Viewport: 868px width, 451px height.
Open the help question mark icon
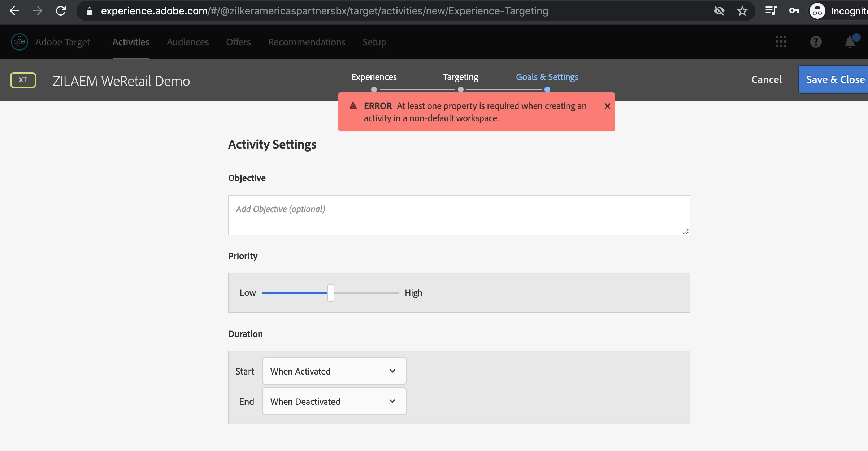pyautogui.click(x=816, y=42)
